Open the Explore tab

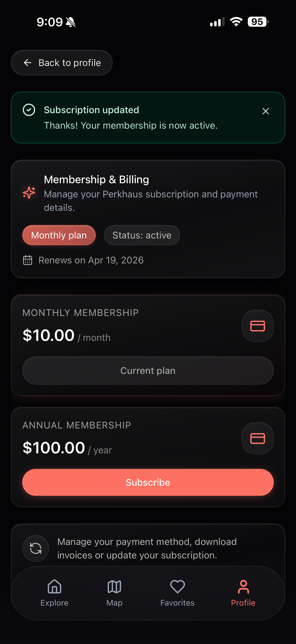pos(54,593)
